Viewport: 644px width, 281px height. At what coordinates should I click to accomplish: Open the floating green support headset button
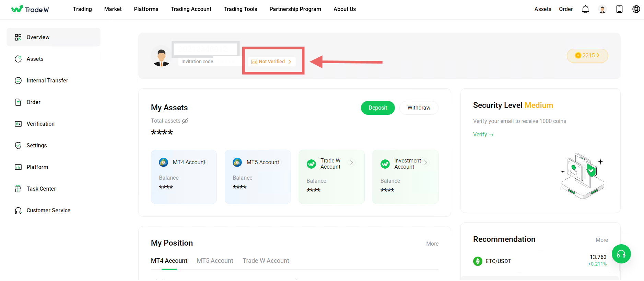(621, 254)
